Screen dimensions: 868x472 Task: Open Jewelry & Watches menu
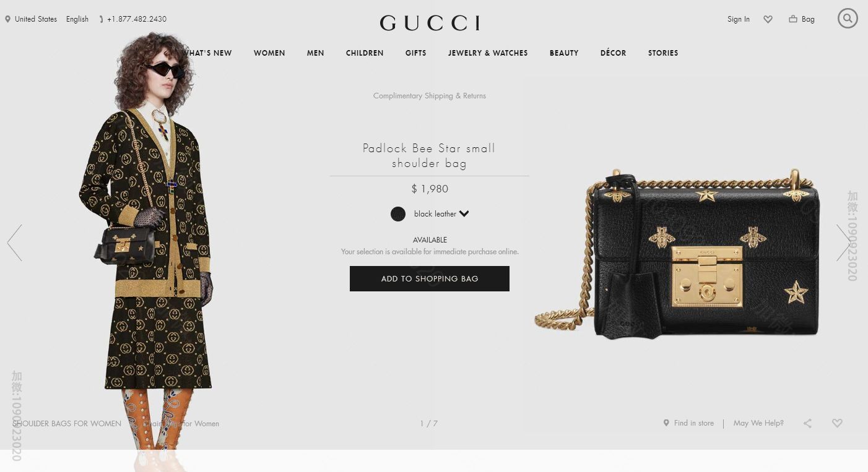pyautogui.click(x=488, y=53)
